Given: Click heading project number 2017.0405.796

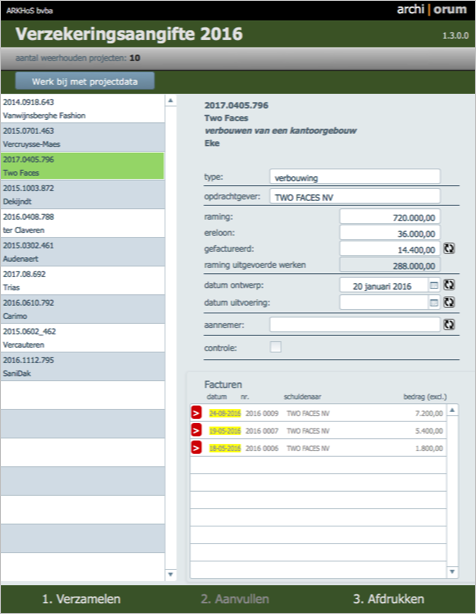Looking at the screenshot, I should point(236,105).
